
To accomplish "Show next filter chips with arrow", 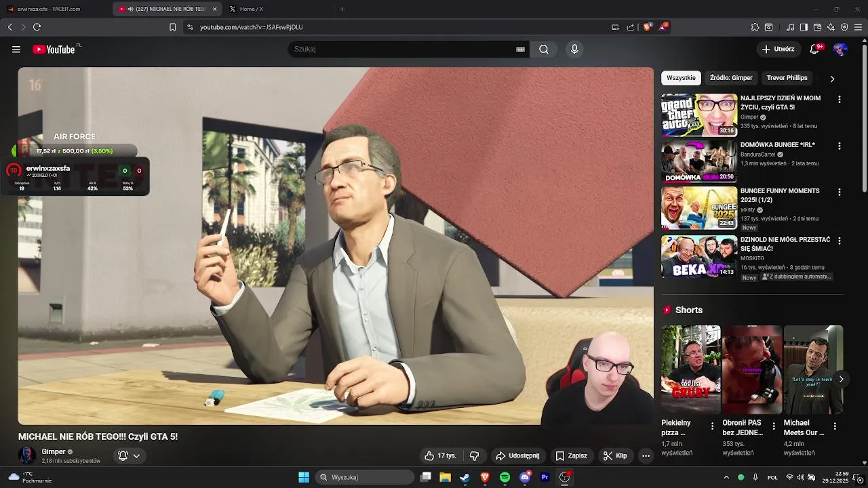I will (x=832, y=79).
